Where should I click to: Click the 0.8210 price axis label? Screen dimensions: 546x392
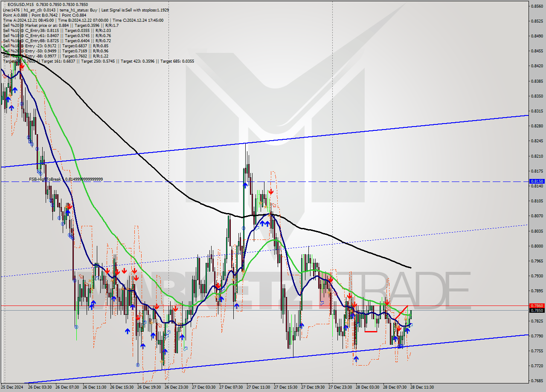(x=537, y=156)
